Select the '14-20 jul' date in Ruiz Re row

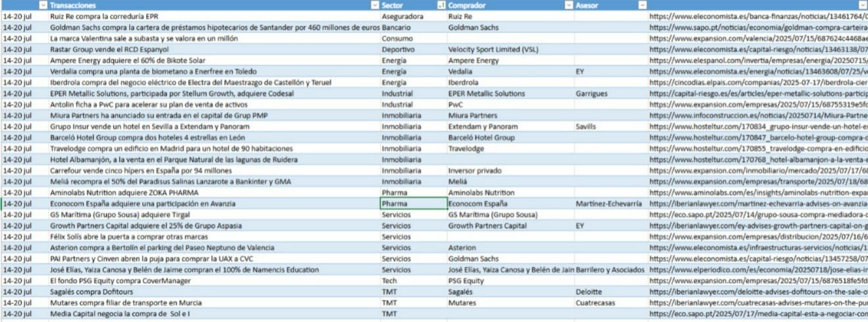[24, 16]
